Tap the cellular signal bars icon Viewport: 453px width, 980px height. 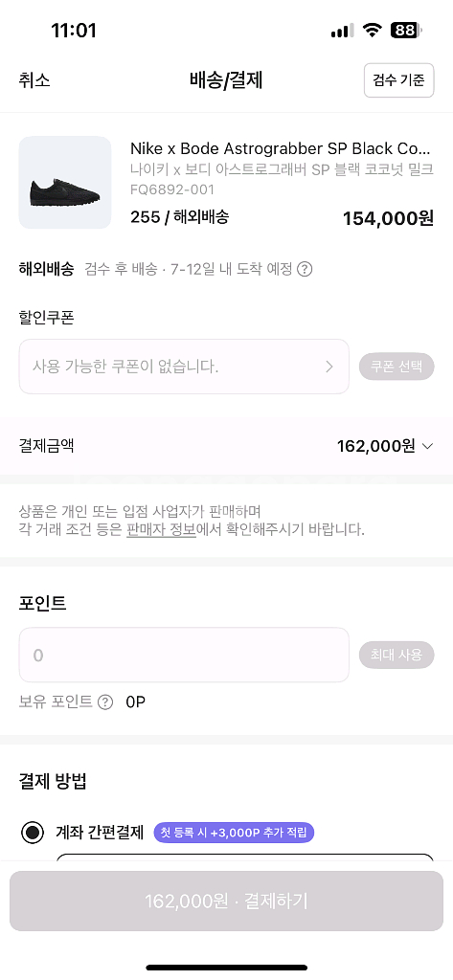pos(342,30)
